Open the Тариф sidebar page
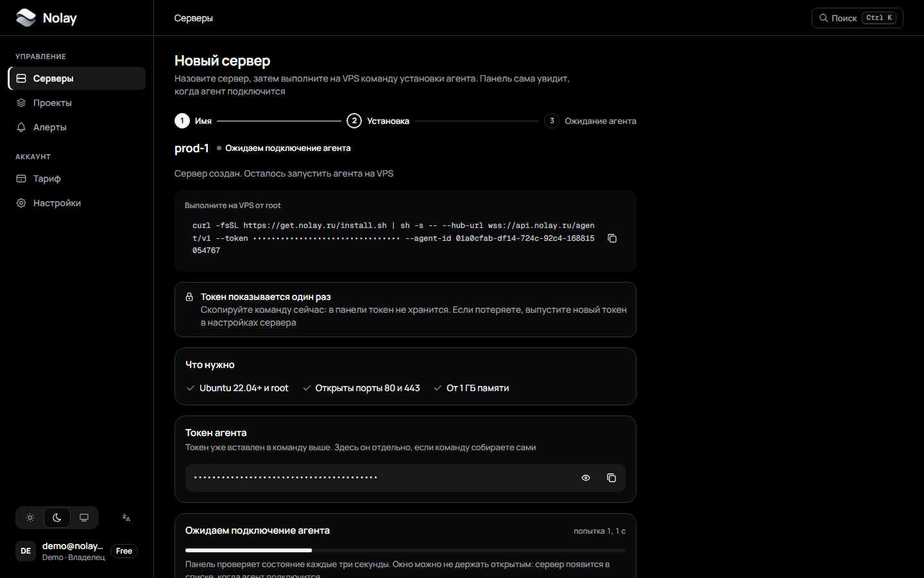 [x=77, y=179]
